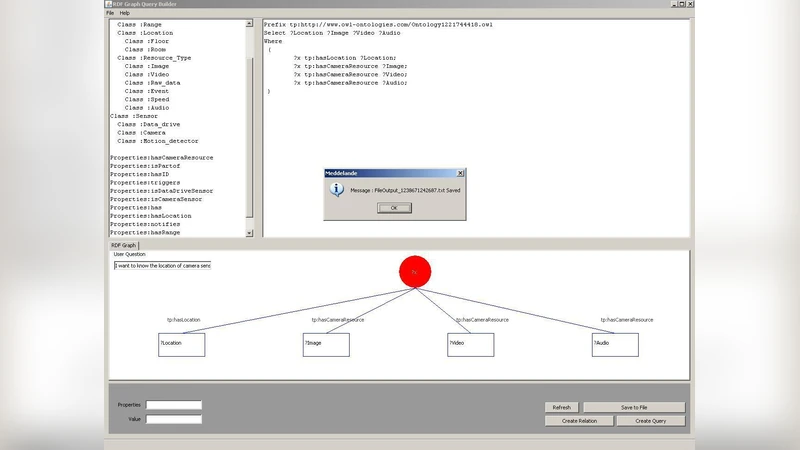The height and width of the screenshot is (450, 800).
Task: Click the info icon in message dialog
Action: 337,189
